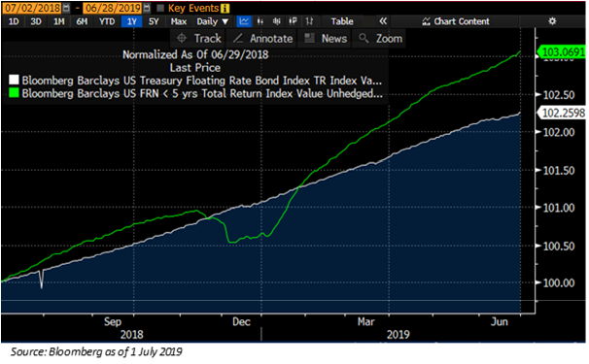The width and height of the screenshot is (589, 364).
Task: Collapse toolbar with double chevron icon
Action: (383, 21)
